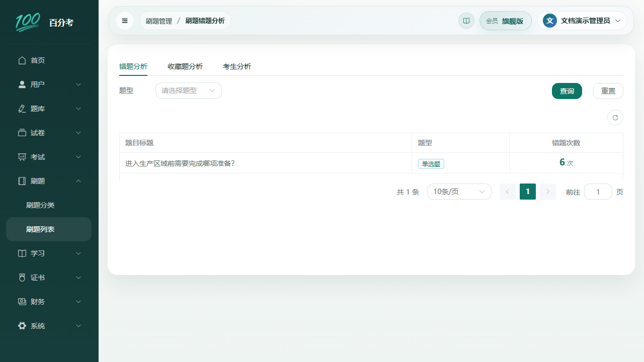Image resolution: width=644 pixels, height=362 pixels.
Task: Click the 查询 search button
Action: pyautogui.click(x=567, y=91)
